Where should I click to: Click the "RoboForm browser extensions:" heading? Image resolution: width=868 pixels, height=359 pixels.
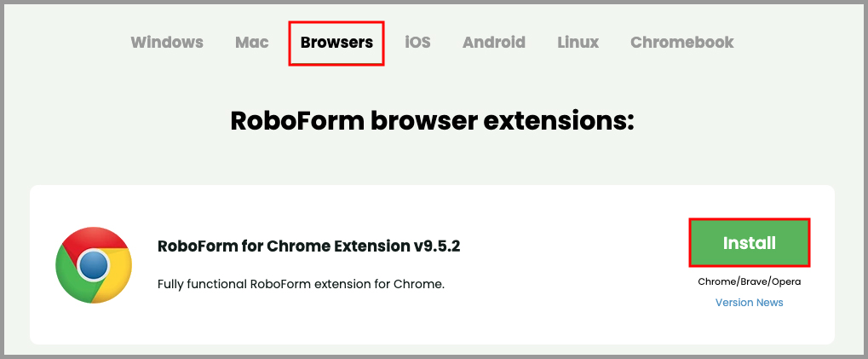[x=433, y=120]
